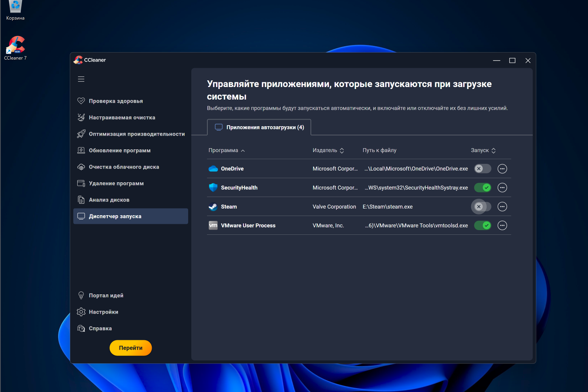Click the broom icon for Настраиваемая очистка
The image size is (588, 392).
pos(81,117)
